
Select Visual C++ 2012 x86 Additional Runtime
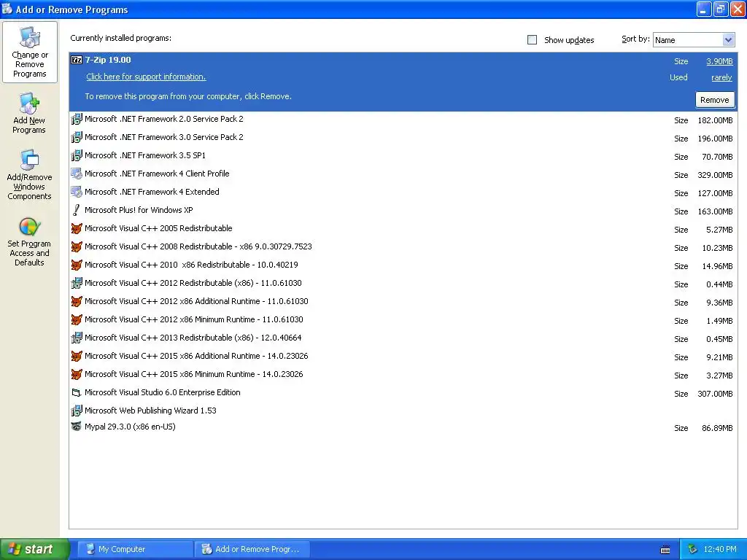coord(403,302)
